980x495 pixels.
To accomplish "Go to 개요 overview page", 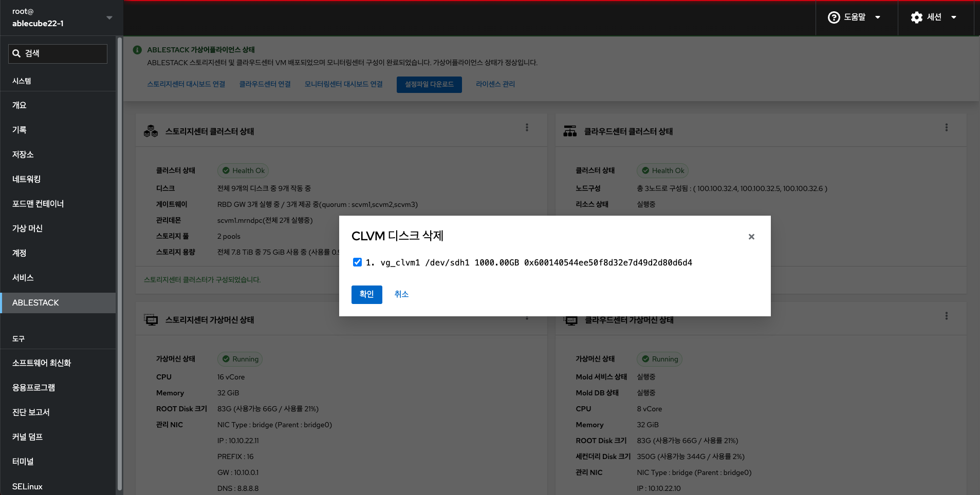I will pyautogui.click(x=58, y=105).
